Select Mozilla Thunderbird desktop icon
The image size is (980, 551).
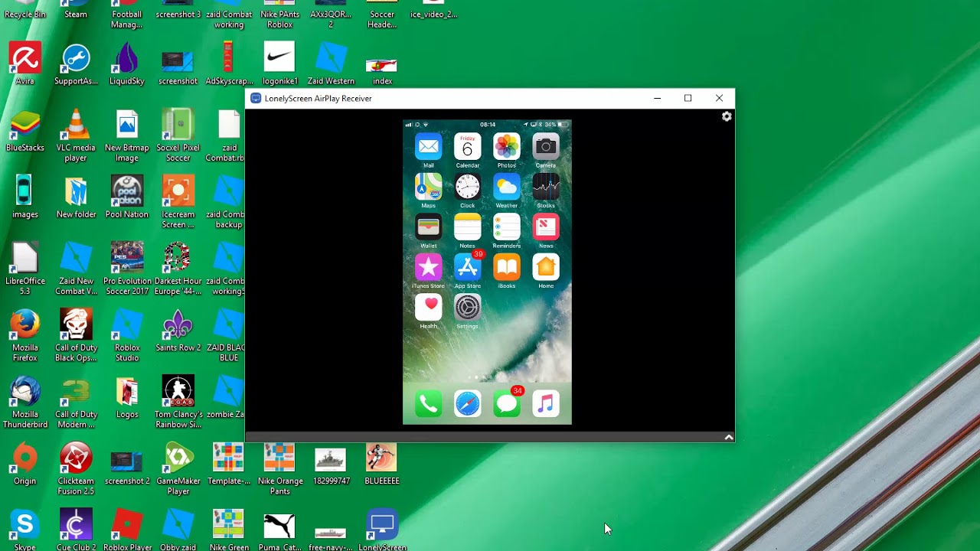(24, 403)
